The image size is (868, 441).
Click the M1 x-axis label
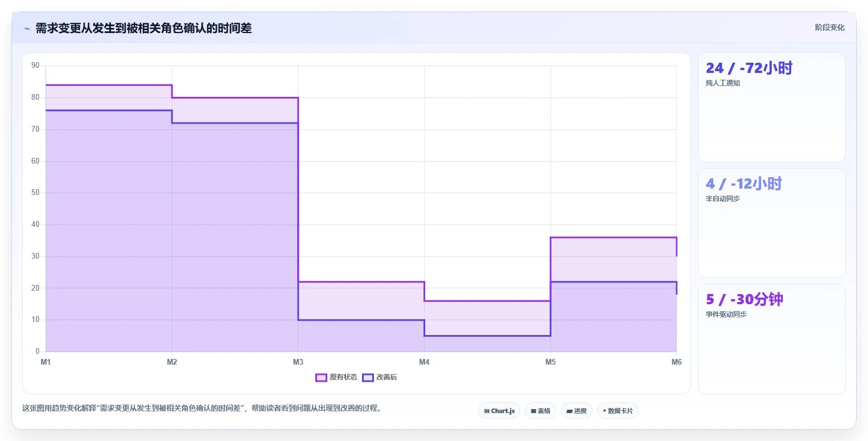(46, 362)
